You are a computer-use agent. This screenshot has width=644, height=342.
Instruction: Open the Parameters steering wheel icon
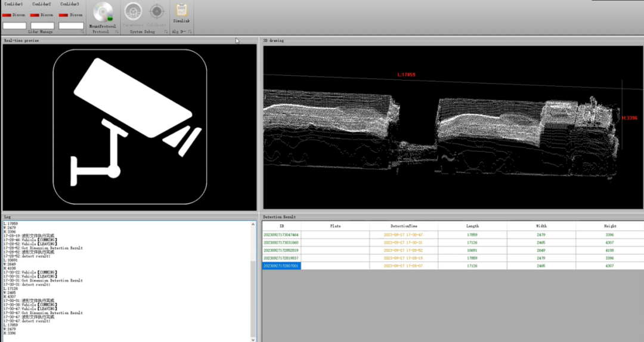click(x=133, y=12)
